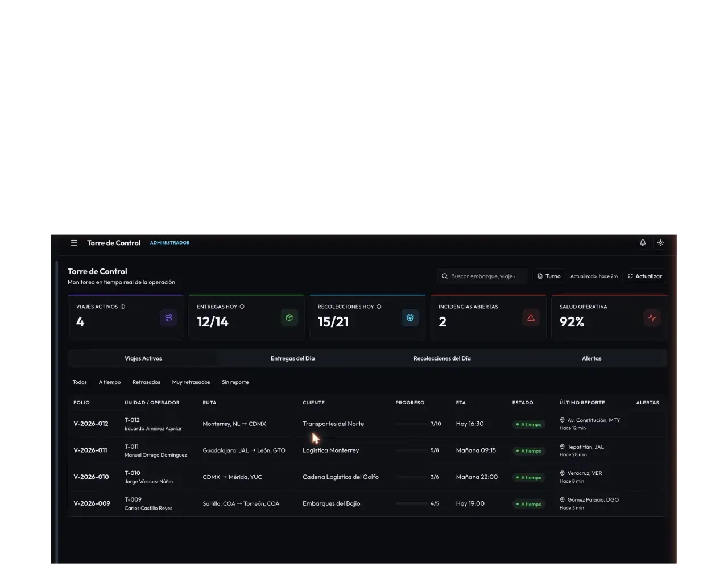This screenshot has width=728, height=587.
Task: Click the location pin for Av. Constitución, MTY
Action: pyautogui.click(x=562, y=420)
